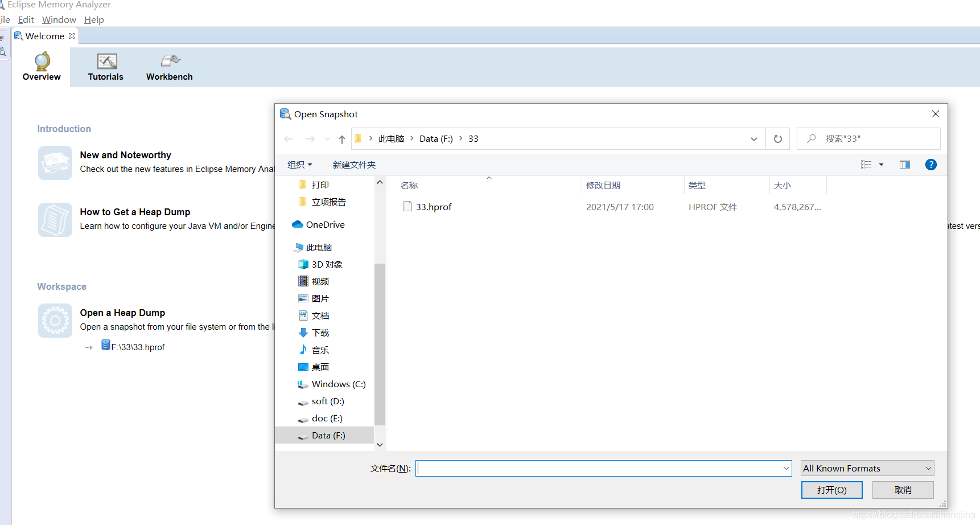This screenshot has height=525, width=980.
Task: Select soft (D:) drive
Action: click(x=321, y=401)
